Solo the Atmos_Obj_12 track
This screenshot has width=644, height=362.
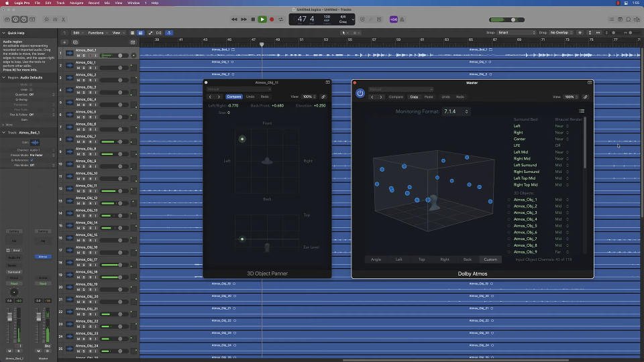[84, 204]
